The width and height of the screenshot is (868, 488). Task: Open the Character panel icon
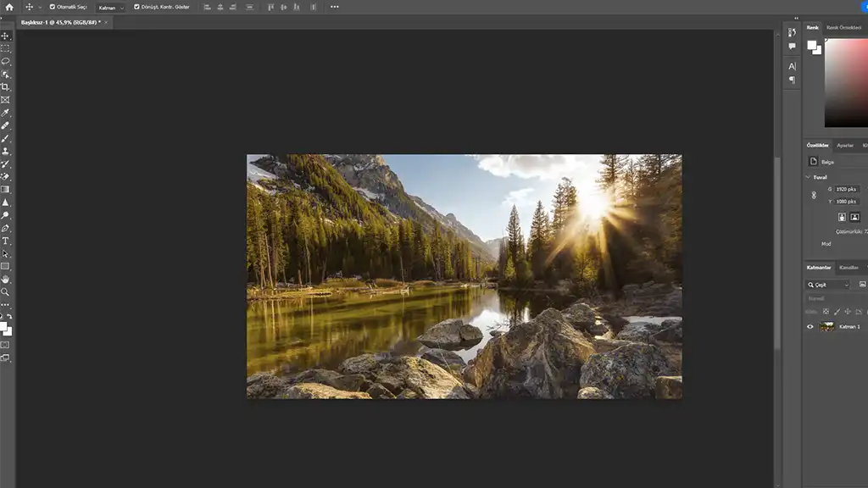click(793, 66)
